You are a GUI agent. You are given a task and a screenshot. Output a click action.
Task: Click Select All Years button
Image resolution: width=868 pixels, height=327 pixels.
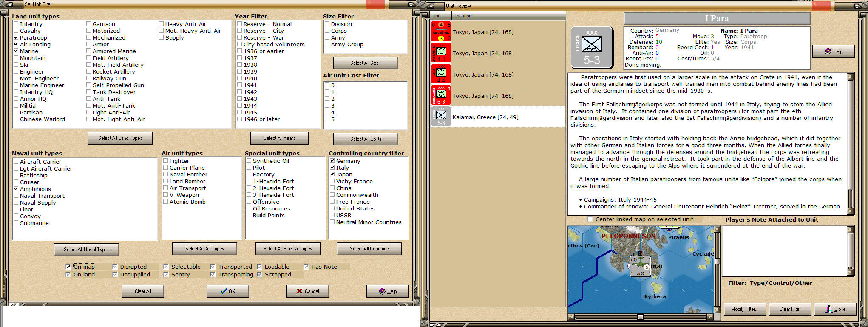(279, 138)
